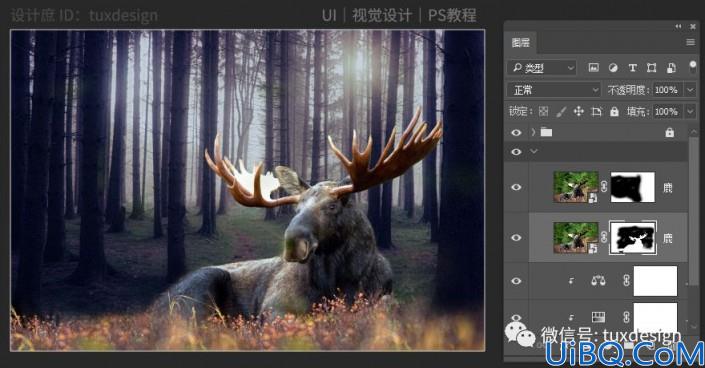The height and width of the screenshot is (368, 705).
Task: Collapse the Layers panel with double-arrow icon
Action: point(678,27)
